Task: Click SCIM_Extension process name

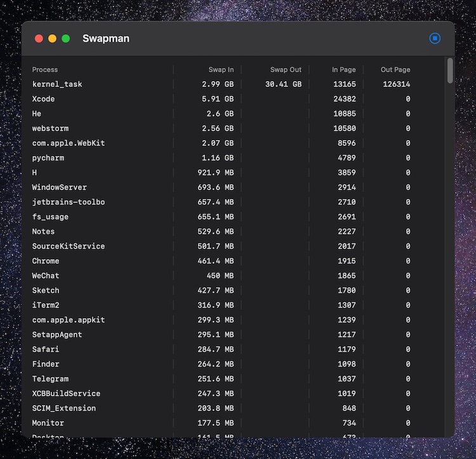Action: 63,408
